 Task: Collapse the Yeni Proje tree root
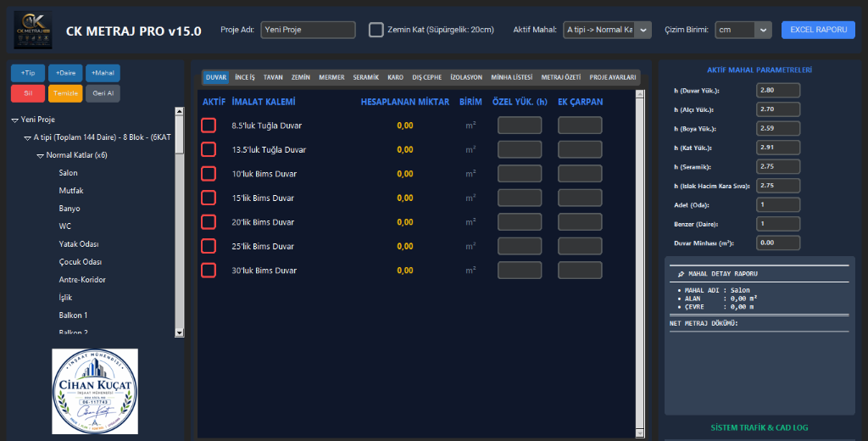click(15, 120)
